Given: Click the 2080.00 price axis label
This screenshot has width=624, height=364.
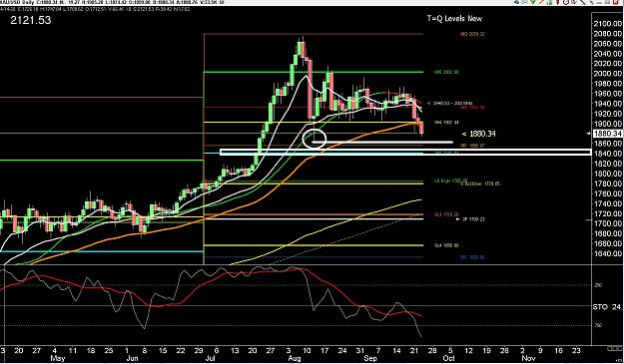Looking at the screenshot, I should [608, 34].
